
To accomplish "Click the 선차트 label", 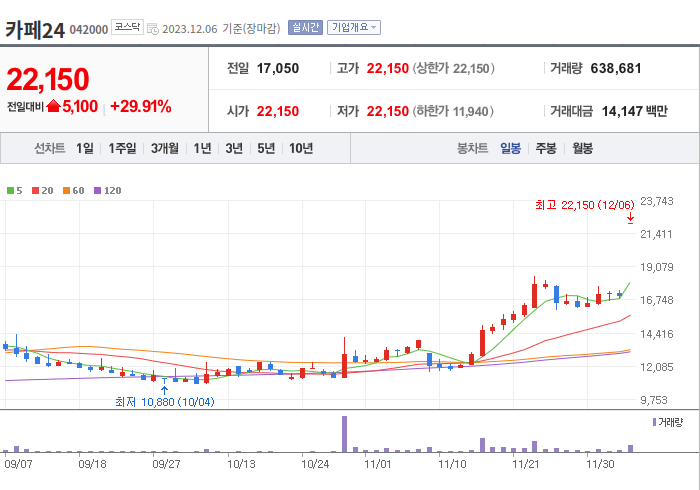I will (x=50, y=148).
